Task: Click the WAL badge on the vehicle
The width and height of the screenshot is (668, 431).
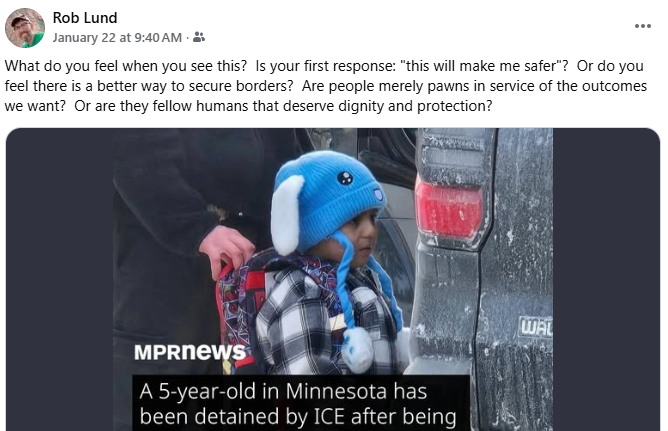Action: pyautogui.click(x=535, y=327)
